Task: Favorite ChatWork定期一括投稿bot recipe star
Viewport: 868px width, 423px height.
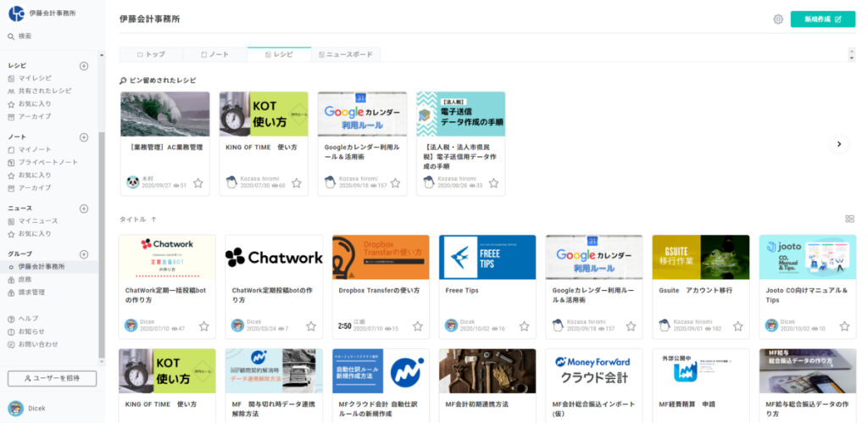Action: tap(203, 326)
